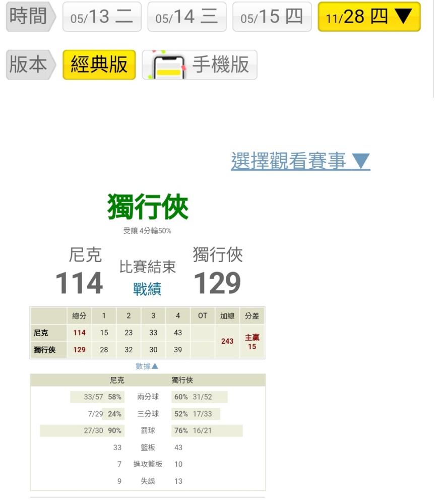Switch to 經典版 classic version
Screen dimensions: 448x504
tap(99, 65)
